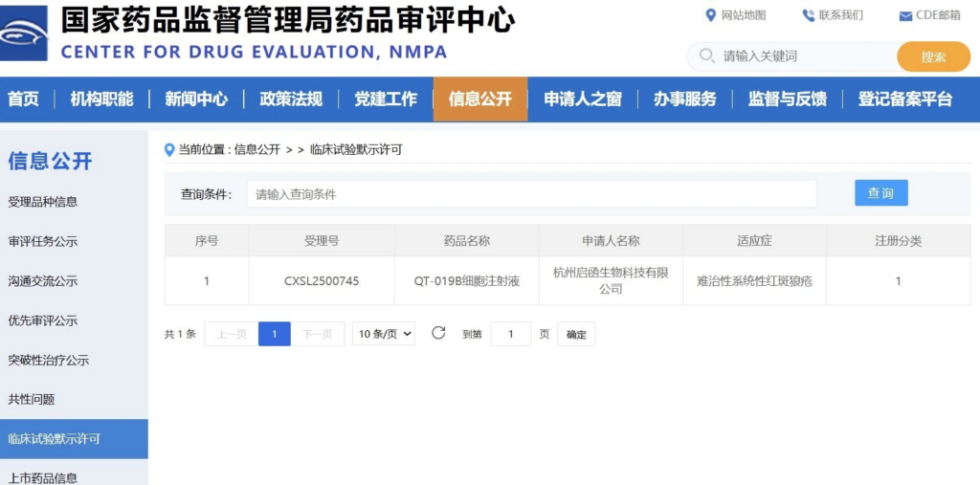Select 申请人之窗 in the navigation bar
Viewport: 980px width, 485px height.
tap(583, 99)
